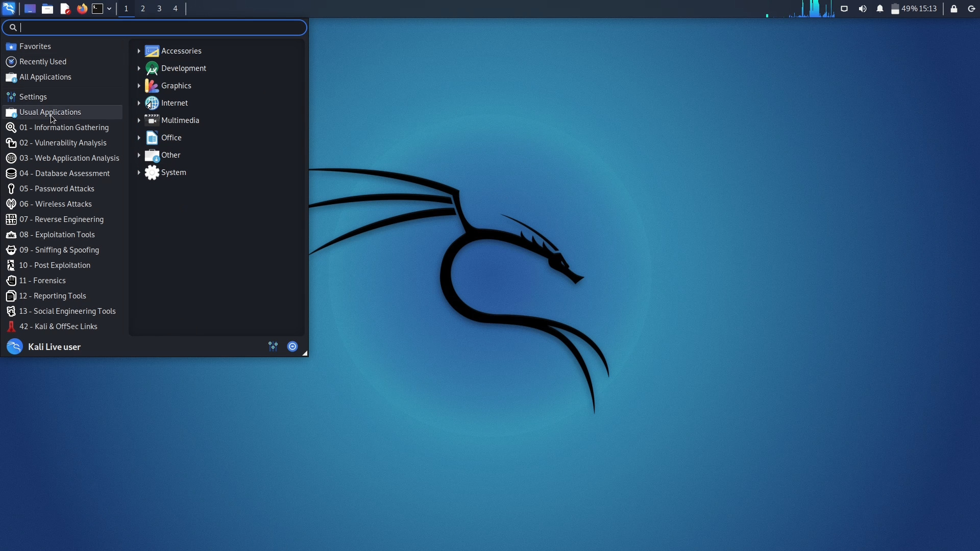Lock the screen via padlock icon
The image size is (980, 551).
pos(954,9)
